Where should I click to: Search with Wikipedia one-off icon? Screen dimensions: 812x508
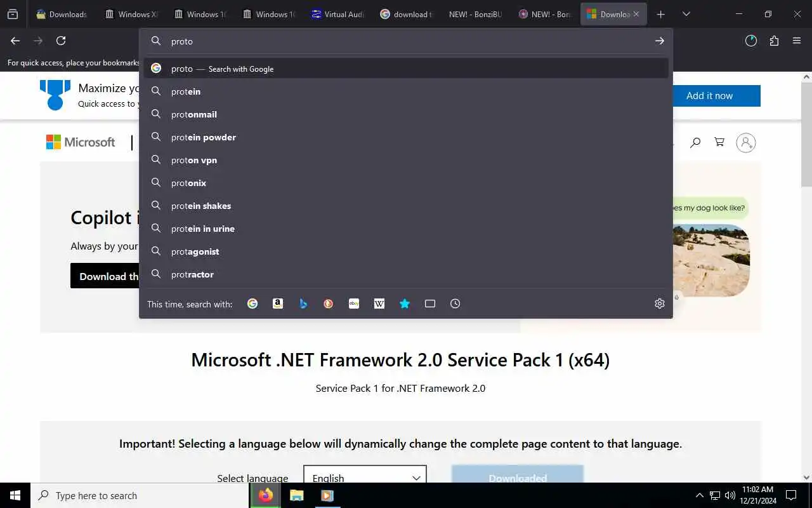click(x=379, y=304)
